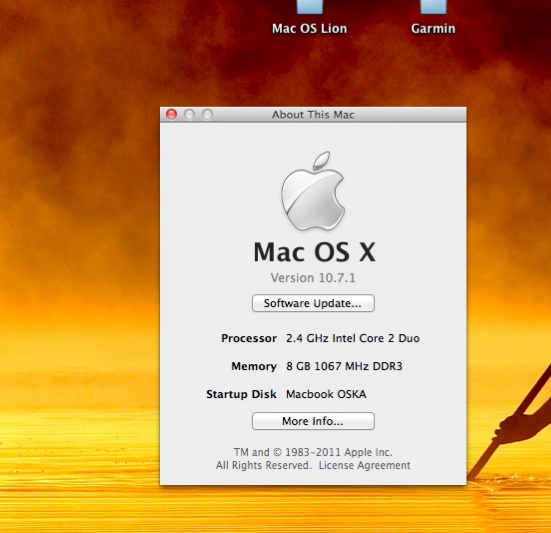Click the zoom button in title bar
Viewport: 551px width, 533px height.
coord(207,114)
